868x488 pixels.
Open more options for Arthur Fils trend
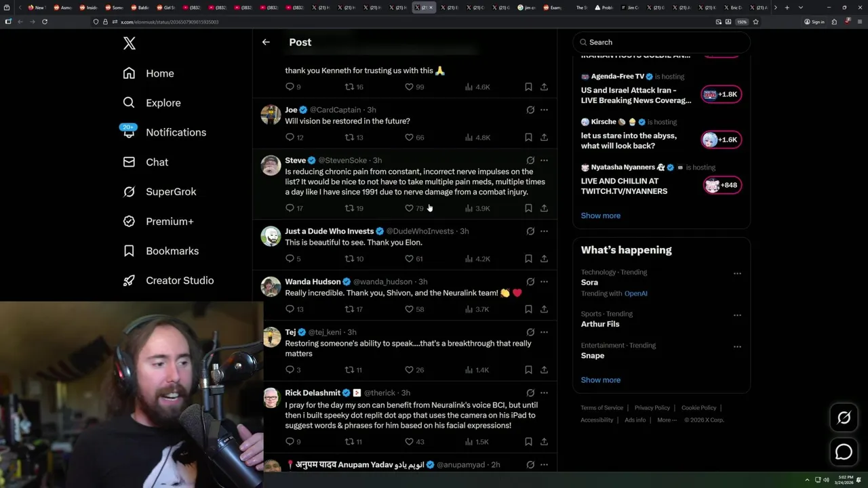pos(737,315)
